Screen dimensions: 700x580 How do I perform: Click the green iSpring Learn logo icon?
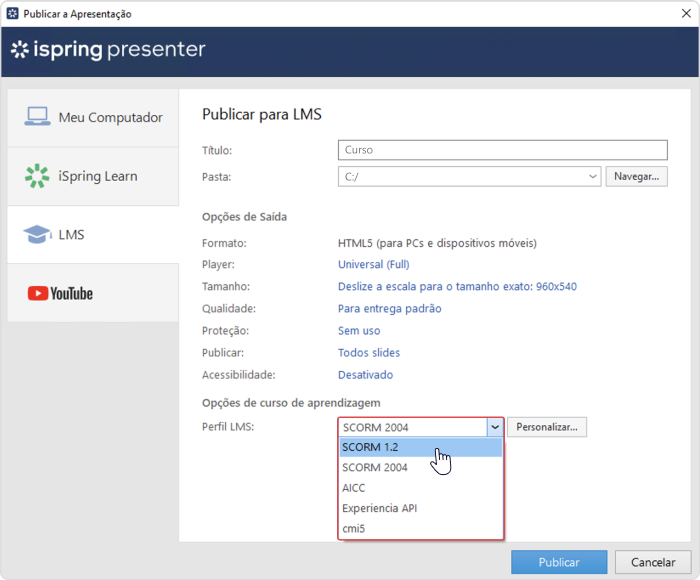(x=37, y=176)
